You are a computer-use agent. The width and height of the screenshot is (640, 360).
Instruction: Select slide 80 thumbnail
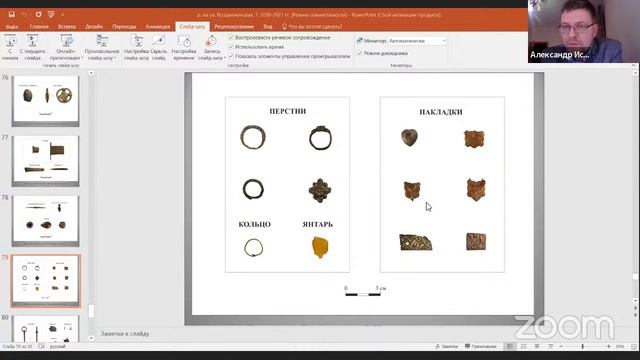(45, 329)
